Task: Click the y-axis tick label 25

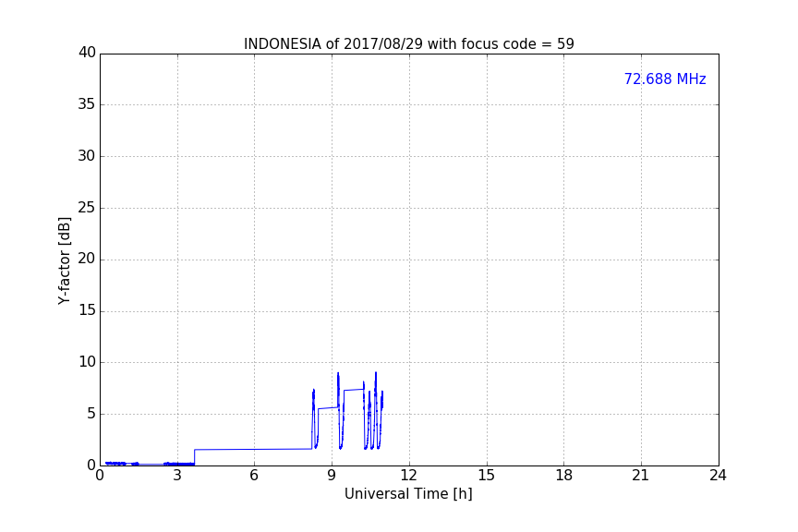Action: [87, 207]
